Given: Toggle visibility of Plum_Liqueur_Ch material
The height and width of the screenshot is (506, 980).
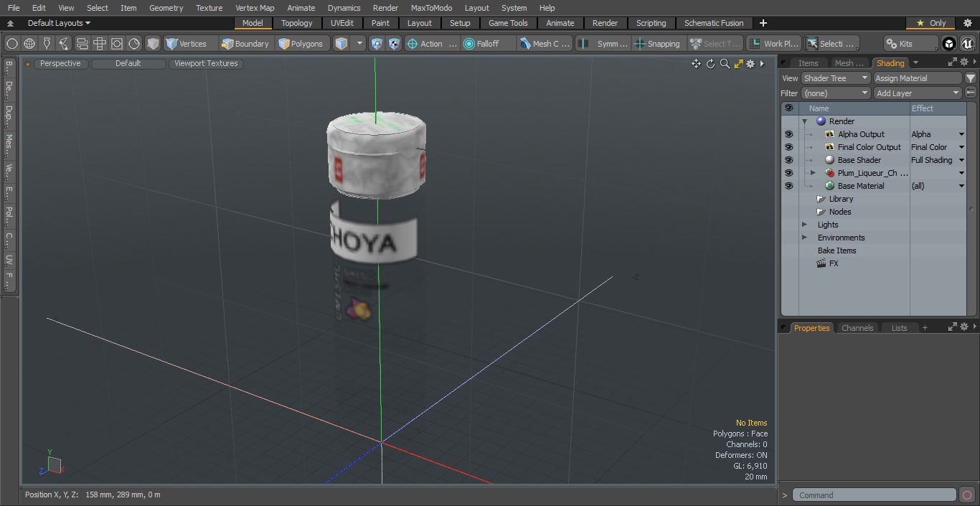Looking at the screenshot, I should point(788,173).
